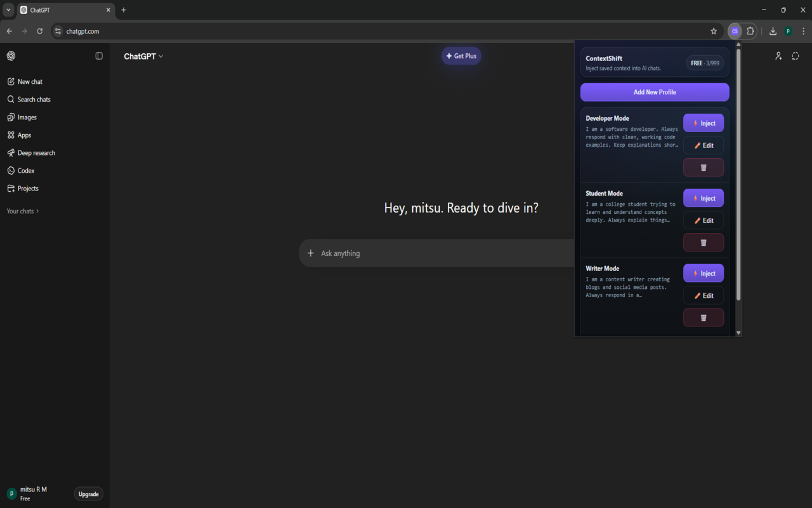Expand the Your chats section
This screenshot has height=508, width=812.
(23, 211)
